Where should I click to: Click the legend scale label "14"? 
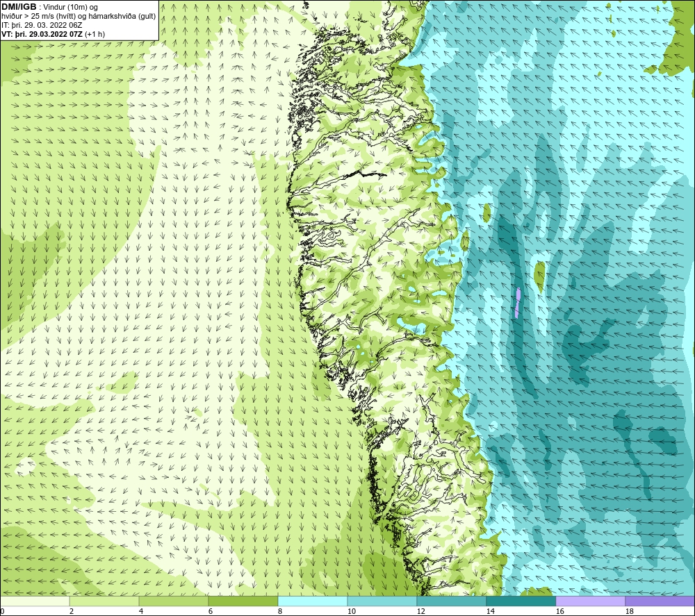tap(490, 611)
